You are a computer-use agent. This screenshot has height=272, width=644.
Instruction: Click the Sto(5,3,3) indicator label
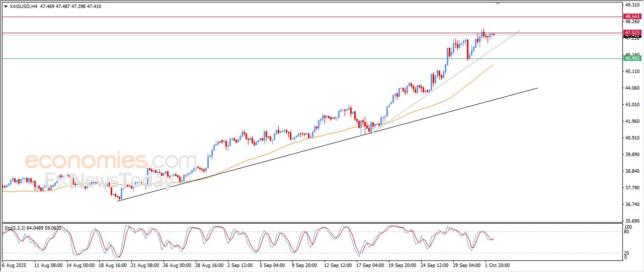click(x=16, y=228)
